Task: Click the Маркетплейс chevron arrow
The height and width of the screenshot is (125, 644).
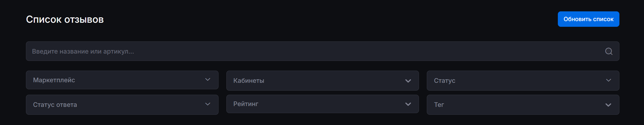Action: [x=207, y=80]
